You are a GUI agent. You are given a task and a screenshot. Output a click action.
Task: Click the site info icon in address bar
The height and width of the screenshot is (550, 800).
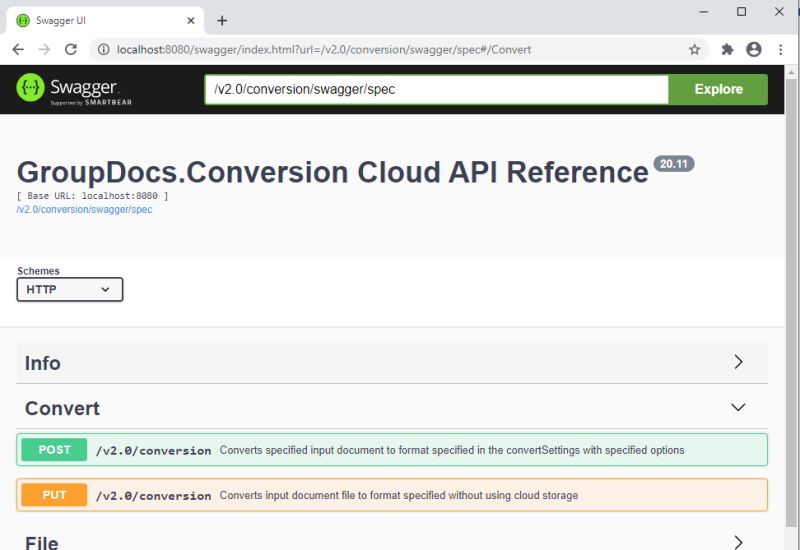point(104,49)
